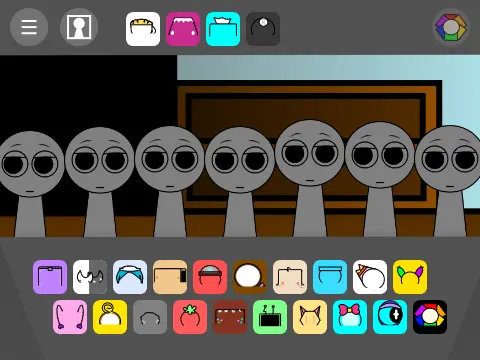
Task: Pick the yellow icon with green ears
Action: (410, 277)
